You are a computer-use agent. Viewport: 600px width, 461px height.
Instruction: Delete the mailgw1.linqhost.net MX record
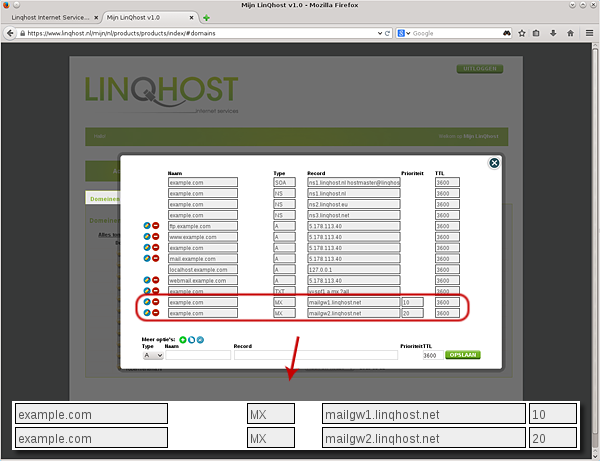(x=156, y=302)
